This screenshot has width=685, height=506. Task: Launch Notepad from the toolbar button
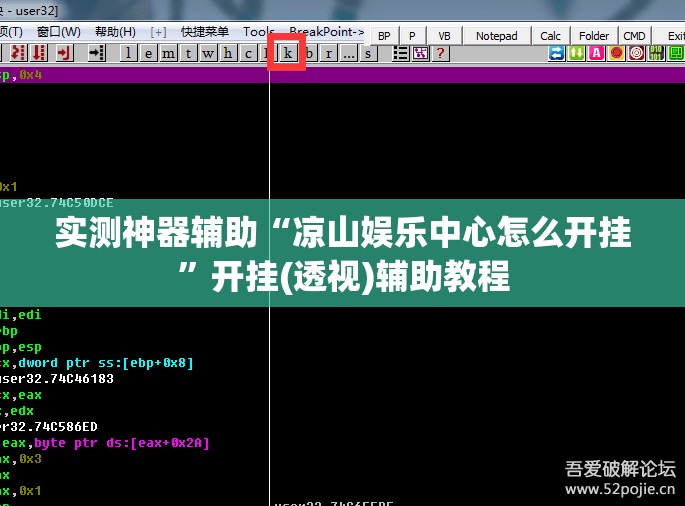click(497, 36)
